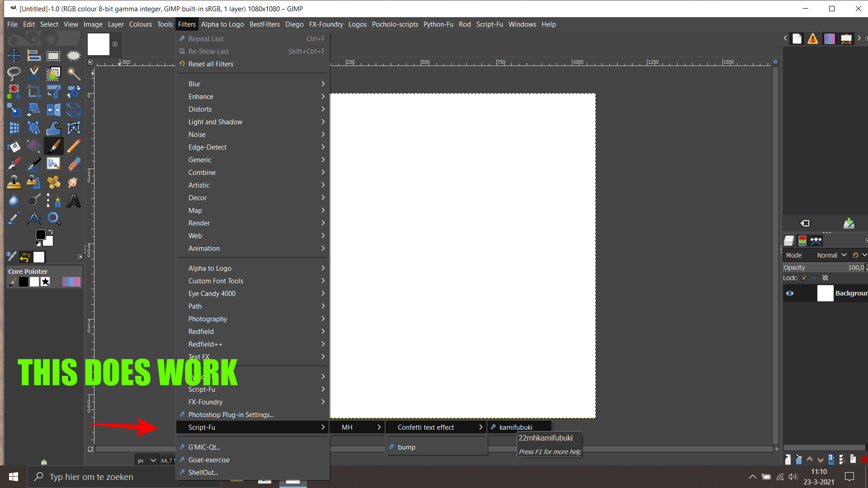This screenshot has width=868, height=488.
Task: Open the File menu
Action: click(x=12, y=24)
